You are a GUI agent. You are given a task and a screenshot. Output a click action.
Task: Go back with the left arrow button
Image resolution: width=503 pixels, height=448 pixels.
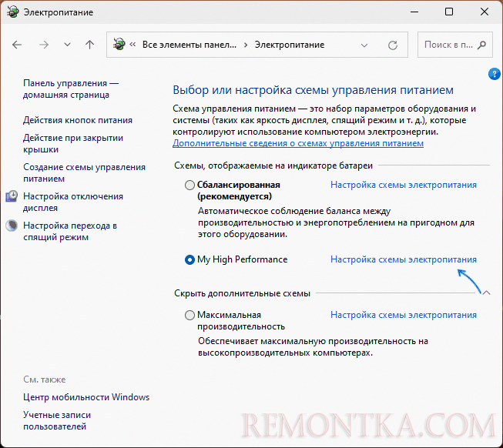pos(17,45)
